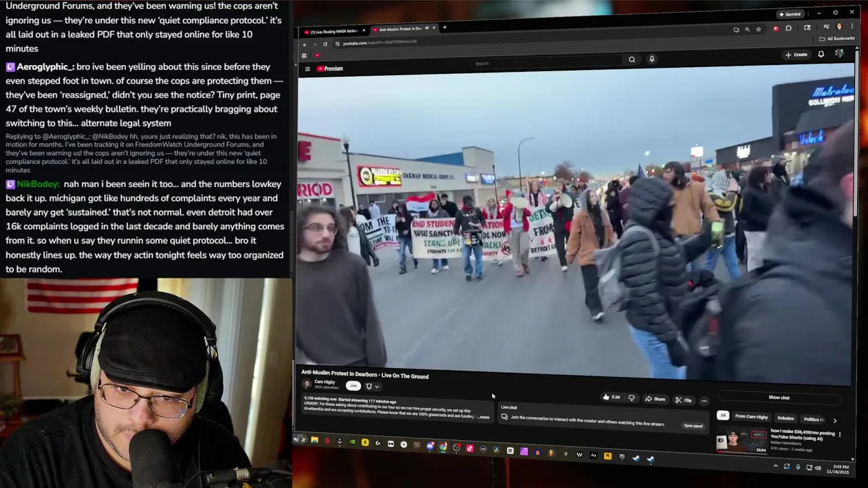Open Cam Higby channel avatar
868x488 pixels.
click(x=307, y=384)
